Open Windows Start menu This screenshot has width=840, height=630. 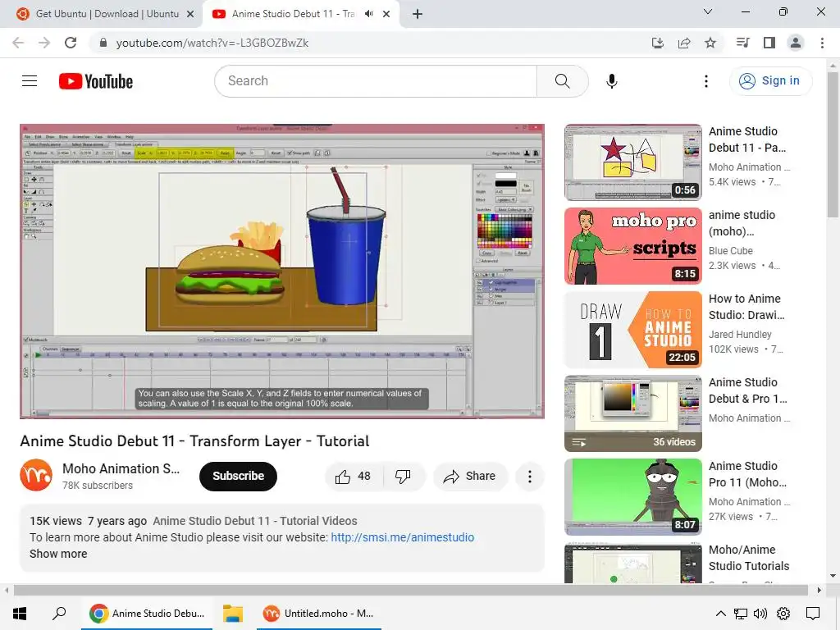(x=20, y=614)
